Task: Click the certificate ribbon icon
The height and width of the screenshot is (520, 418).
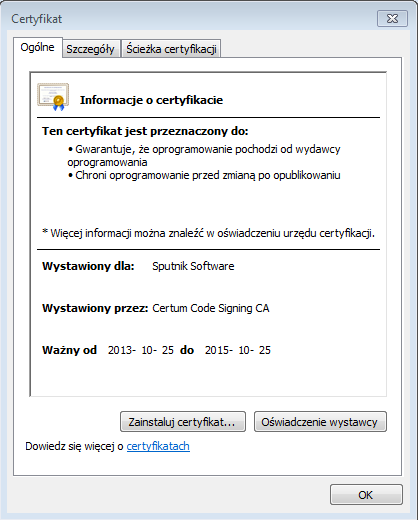Action: tap(53, 96)
